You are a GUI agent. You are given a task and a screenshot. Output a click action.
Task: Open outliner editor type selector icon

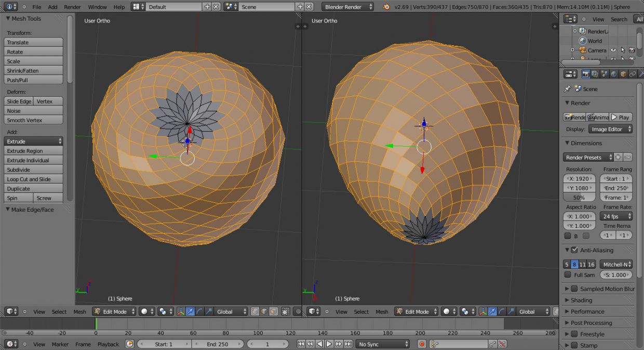(571, 19)
